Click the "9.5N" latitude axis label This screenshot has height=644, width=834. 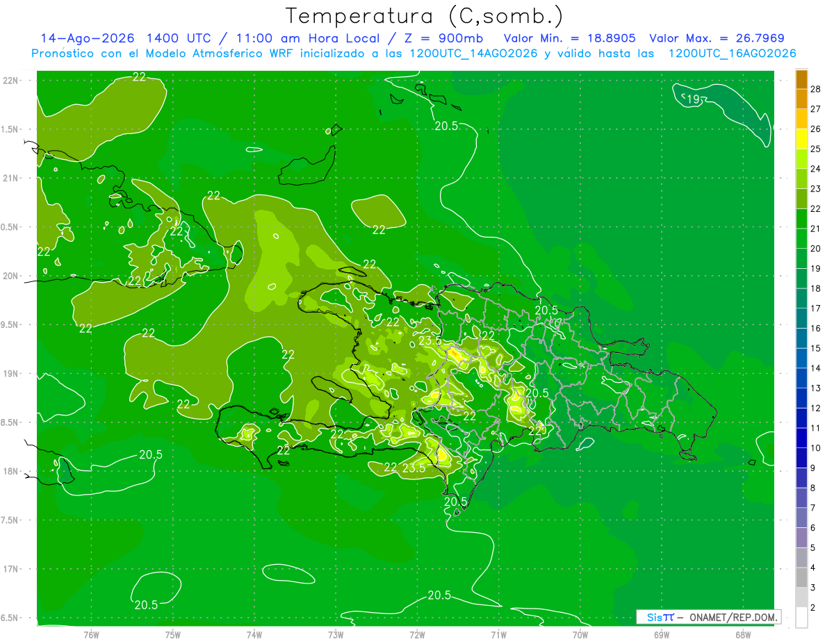click(x=10, y=325)
